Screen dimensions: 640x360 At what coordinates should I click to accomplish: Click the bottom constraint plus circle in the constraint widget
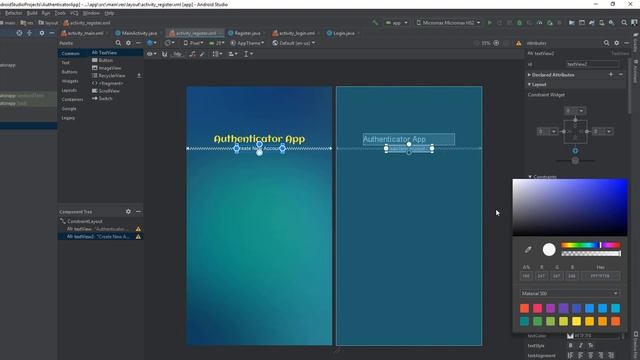(x=575, y=151)
